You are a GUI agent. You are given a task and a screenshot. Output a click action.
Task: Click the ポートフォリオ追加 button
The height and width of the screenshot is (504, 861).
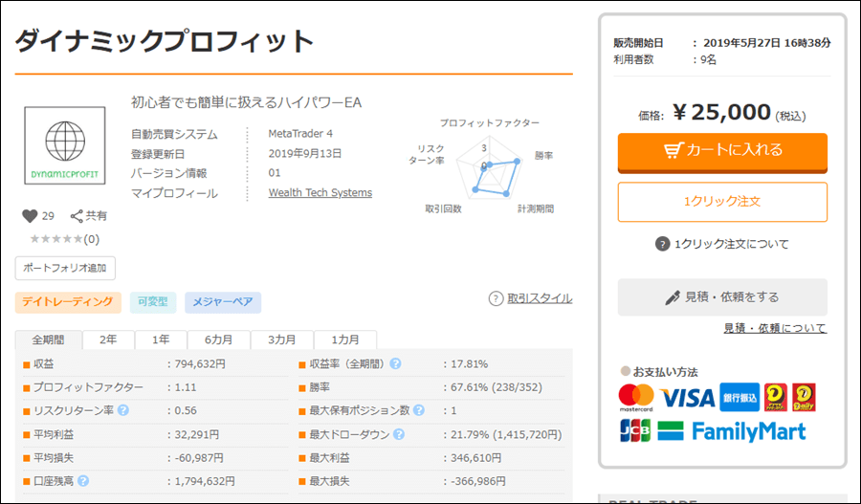coord(65,268)
